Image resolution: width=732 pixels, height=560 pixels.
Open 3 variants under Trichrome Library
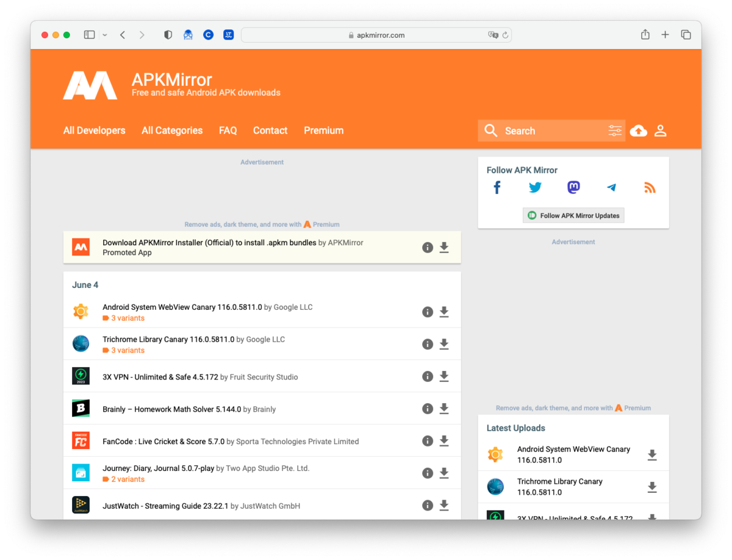[x=124, y=351]
